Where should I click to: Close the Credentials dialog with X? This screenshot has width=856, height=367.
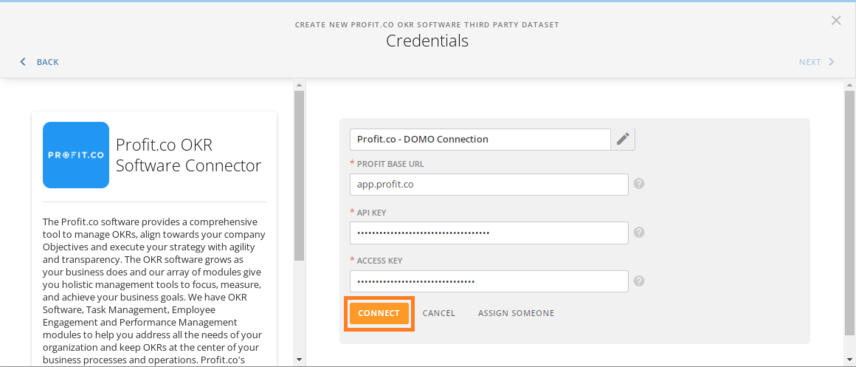tap(836, 21)
